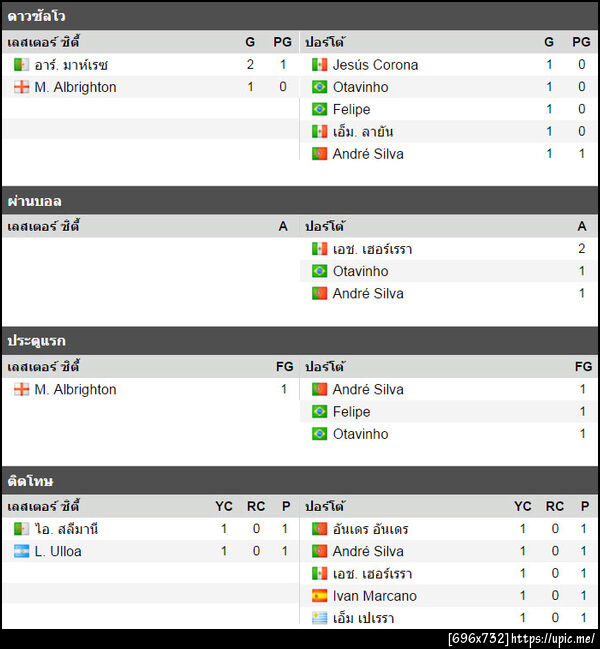600x649 pixels.
Task: Click the Mexico flag beside Jesús Corona
Action: tap(319, 65)
